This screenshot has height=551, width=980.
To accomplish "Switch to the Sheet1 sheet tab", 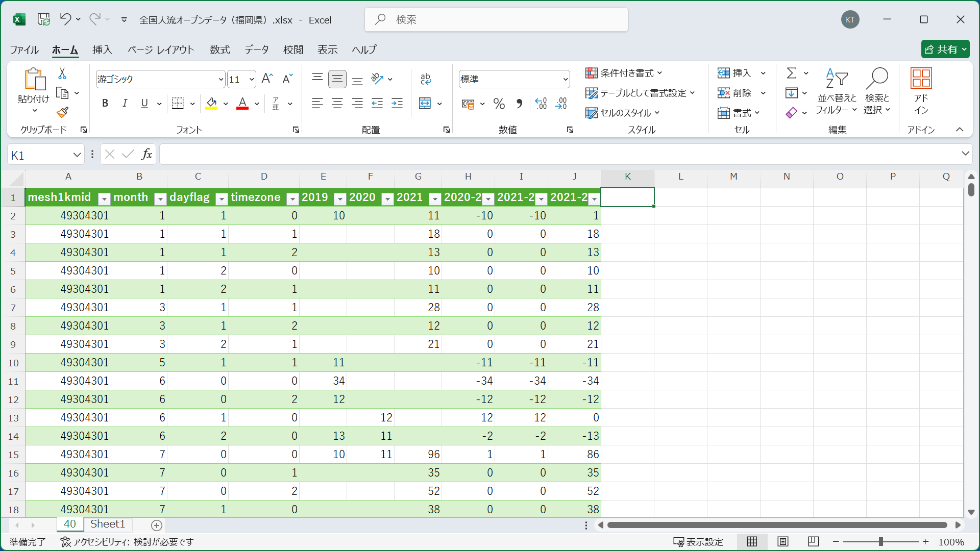I will [107, 524].
